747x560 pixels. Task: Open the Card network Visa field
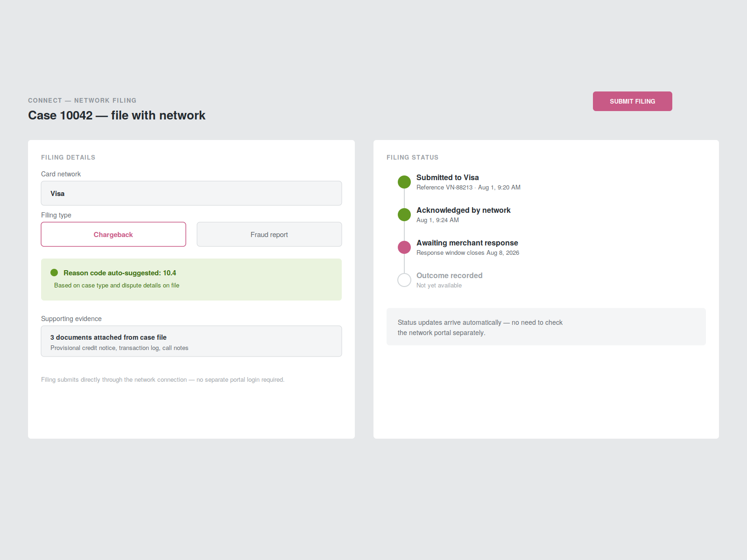coord(191,193)
